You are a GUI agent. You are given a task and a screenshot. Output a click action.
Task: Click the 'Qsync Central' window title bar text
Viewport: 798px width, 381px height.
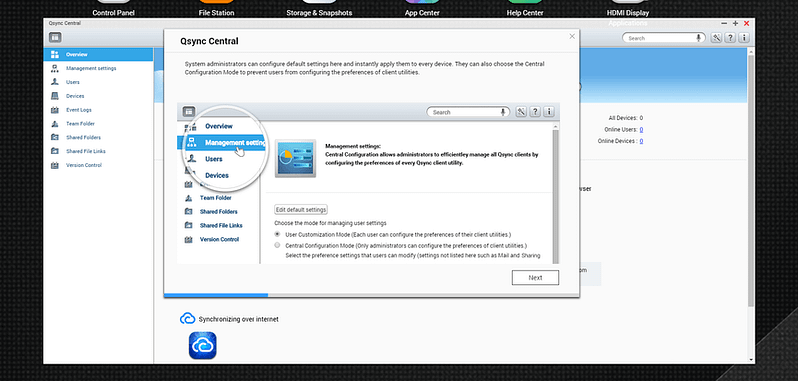tap(65, 23)
